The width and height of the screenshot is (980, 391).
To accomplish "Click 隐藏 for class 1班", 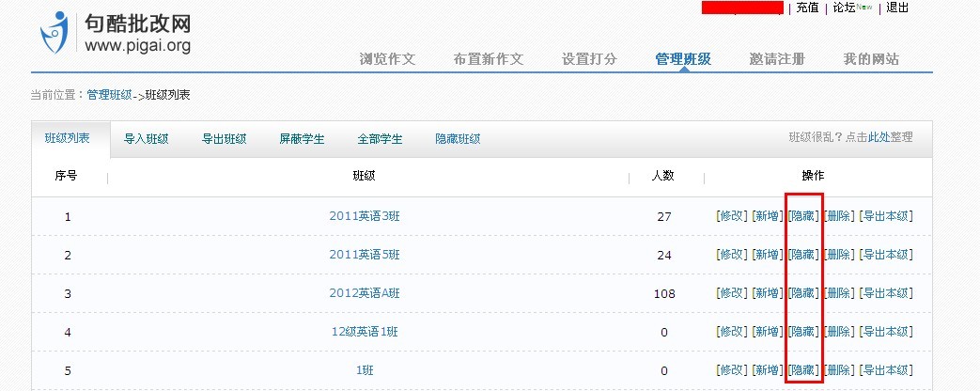I will click(x=803, y=369).
